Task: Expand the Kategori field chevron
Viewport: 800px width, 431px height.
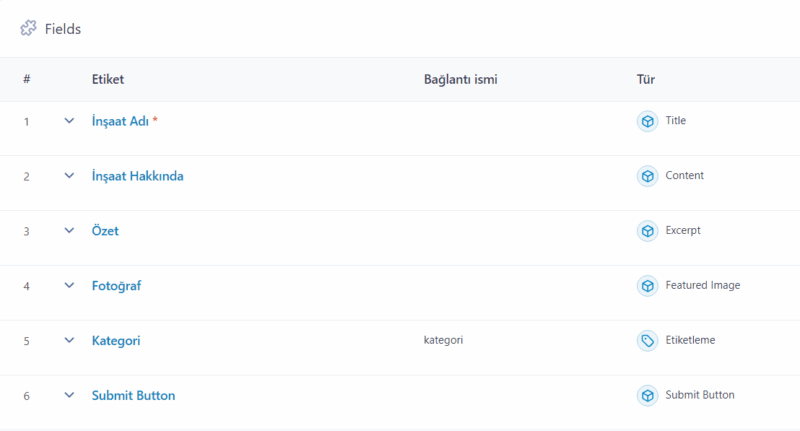Action: point(69,341)
